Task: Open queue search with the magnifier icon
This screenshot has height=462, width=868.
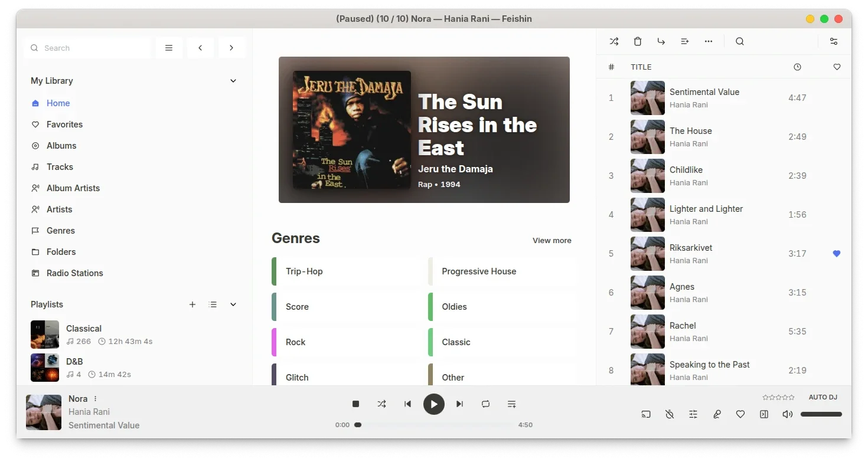Action: click(740, 41)
